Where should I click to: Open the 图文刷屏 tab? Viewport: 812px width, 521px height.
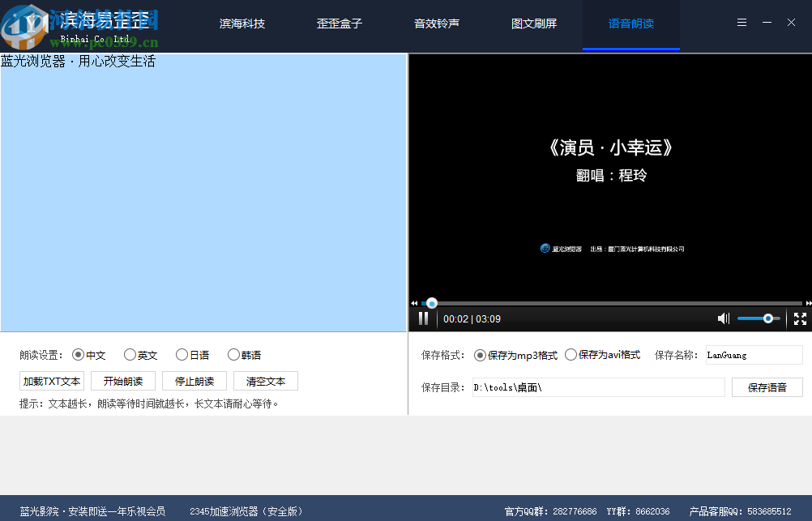click(x=534, y=23)
